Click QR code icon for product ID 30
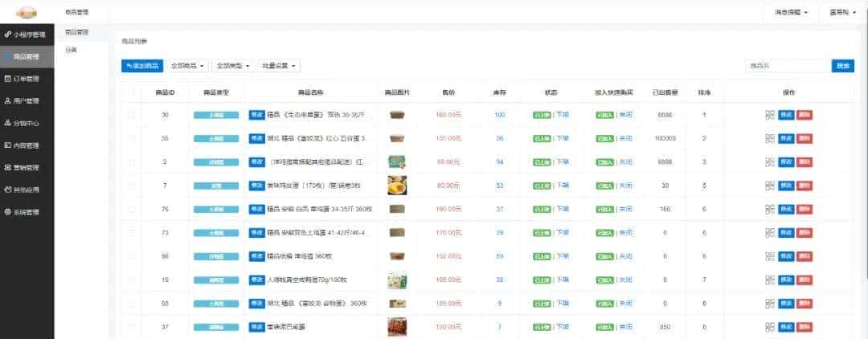868x339 pixels. pyautogui.click(x=769, y=115)
